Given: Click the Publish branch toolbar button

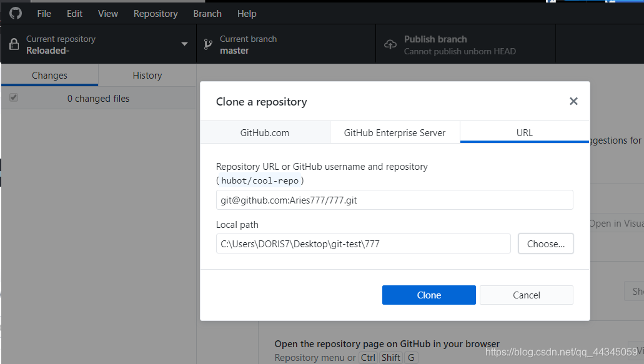Looking at the screenshot, I should (x=466, y=44).
